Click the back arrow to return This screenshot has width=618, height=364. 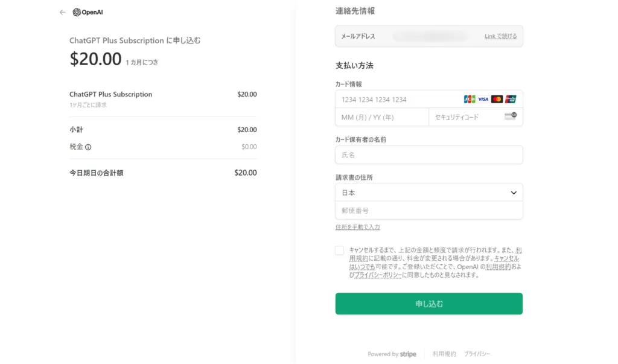tap(62, 11)
